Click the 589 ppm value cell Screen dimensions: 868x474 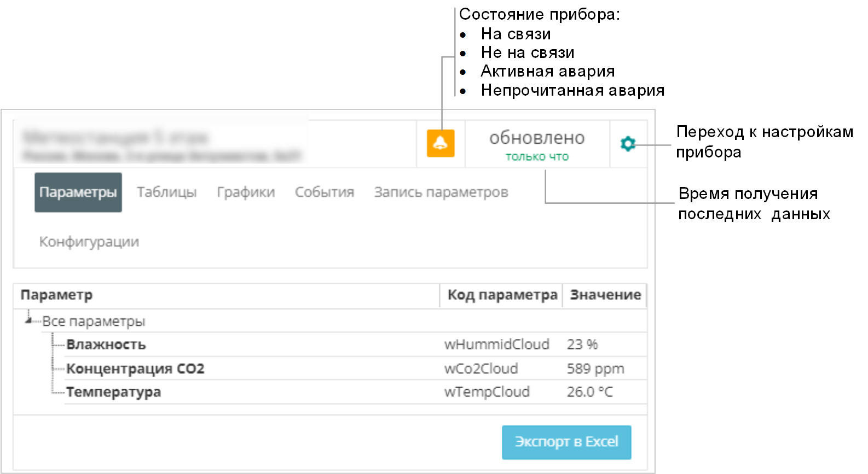[x=595, y=369]
